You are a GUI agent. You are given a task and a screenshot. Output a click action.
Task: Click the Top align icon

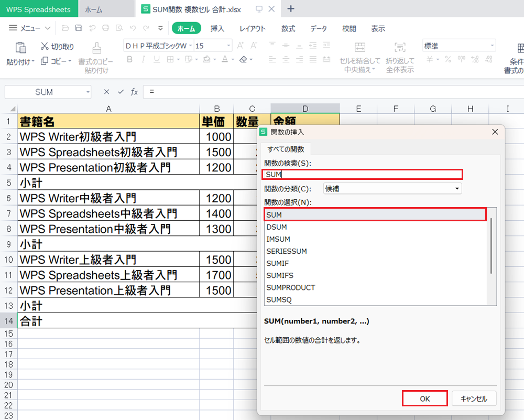coord(272,45)
